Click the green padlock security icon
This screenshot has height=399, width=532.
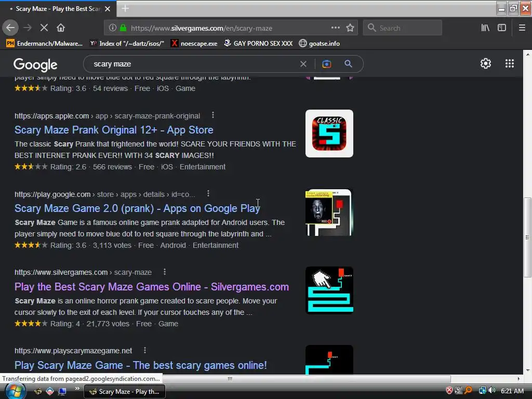pyautogui.click(x=123, y=28)
